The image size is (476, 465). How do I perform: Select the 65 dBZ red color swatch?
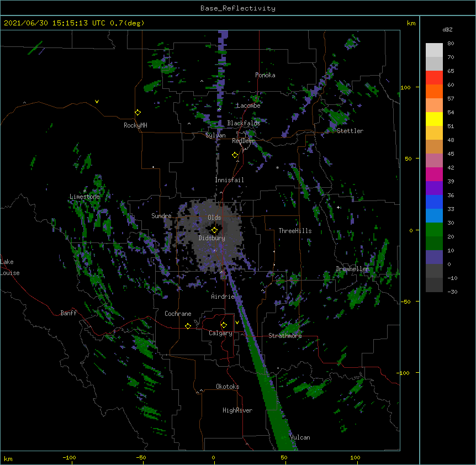tap(434, 77)
